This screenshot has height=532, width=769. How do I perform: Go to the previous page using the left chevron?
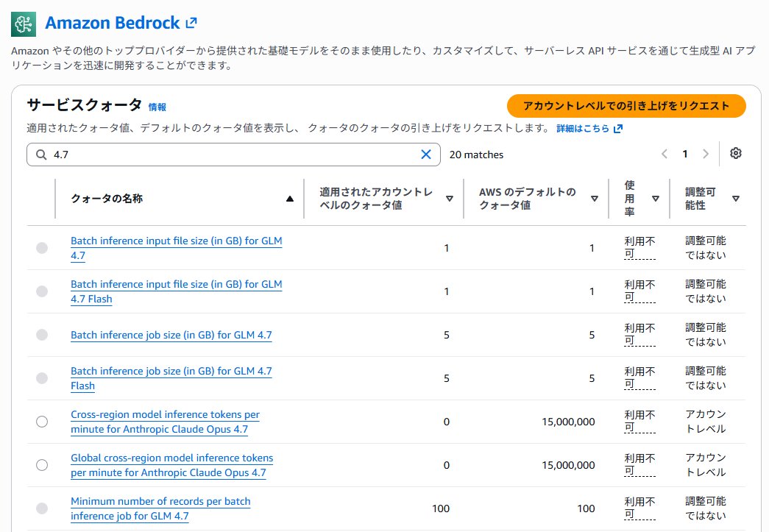click(x=664, y=154)
